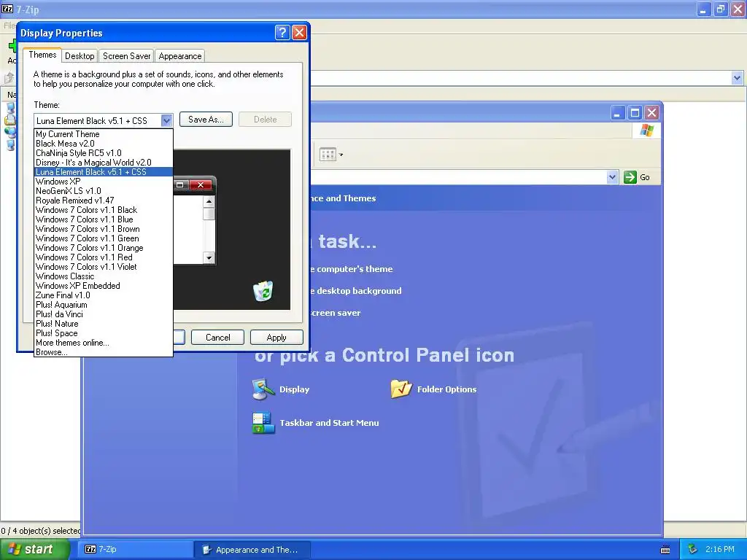The image size is (747, 560).
Task: Click the Views toolbar icon in Control Panel
Action: click(x=328, y=155)
